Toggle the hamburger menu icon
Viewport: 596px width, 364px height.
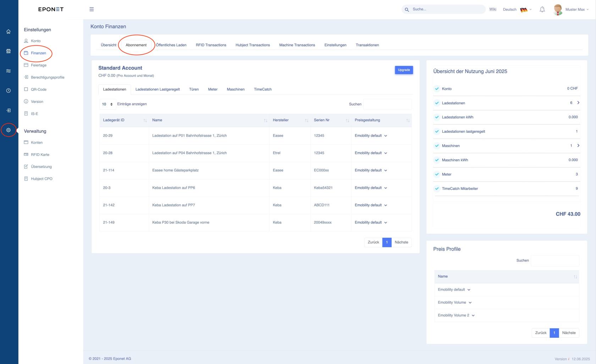(x=92, y=9)
